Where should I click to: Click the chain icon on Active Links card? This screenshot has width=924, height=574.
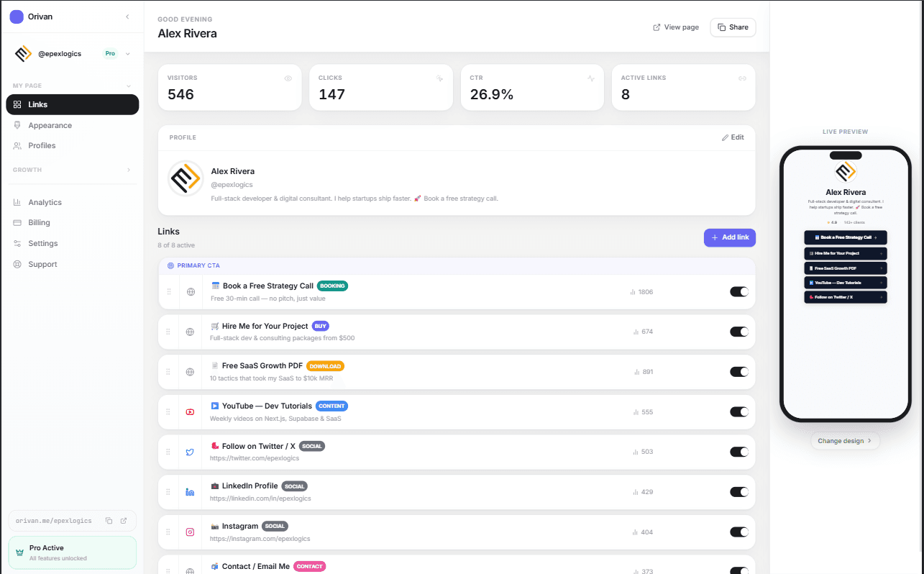coord(743,78)
